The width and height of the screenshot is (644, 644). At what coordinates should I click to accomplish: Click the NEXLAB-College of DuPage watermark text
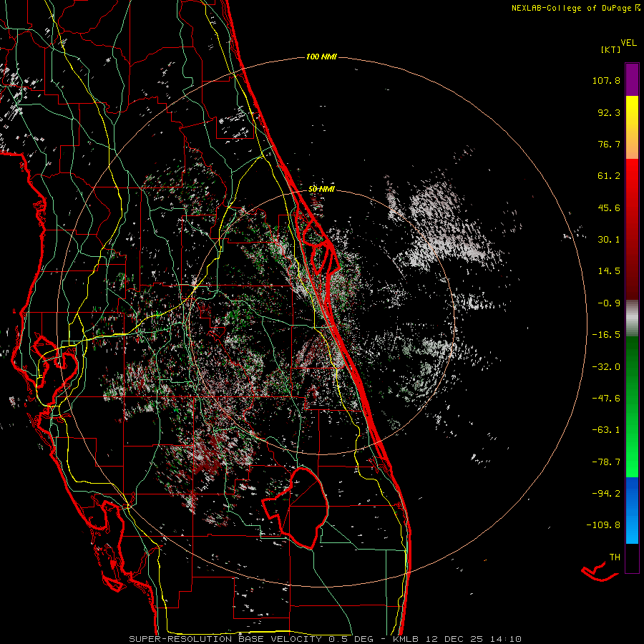coord(575,8)
